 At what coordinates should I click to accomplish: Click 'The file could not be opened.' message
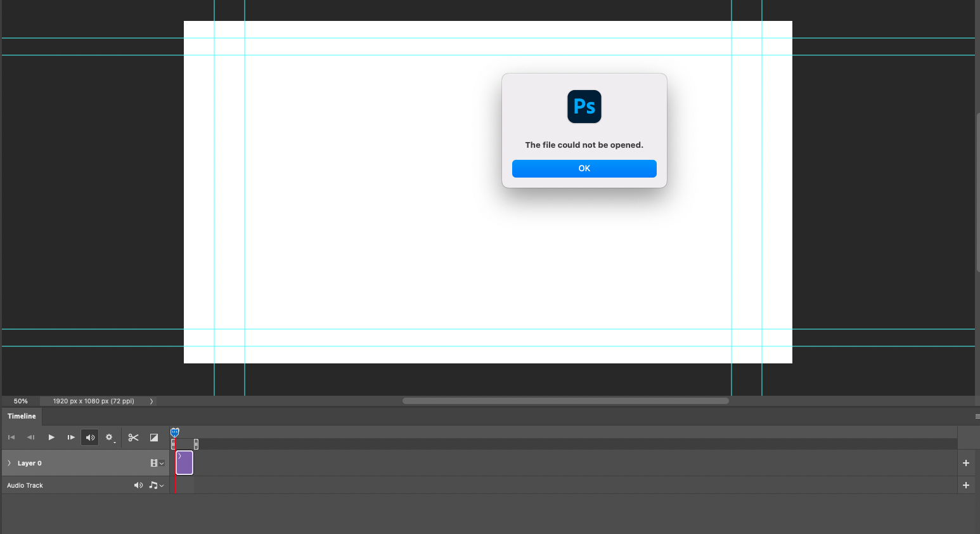[584, 145]
